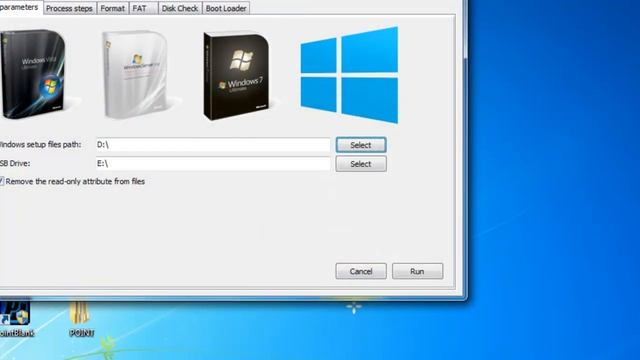Open the Disk Check tab
The height and width of the screenshot is (360, 640).
click(180, 8)
